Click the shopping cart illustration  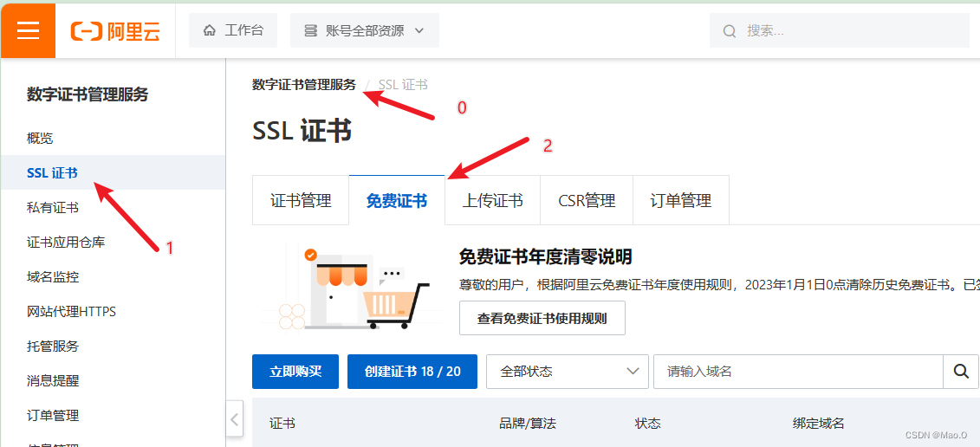[398, 305]
